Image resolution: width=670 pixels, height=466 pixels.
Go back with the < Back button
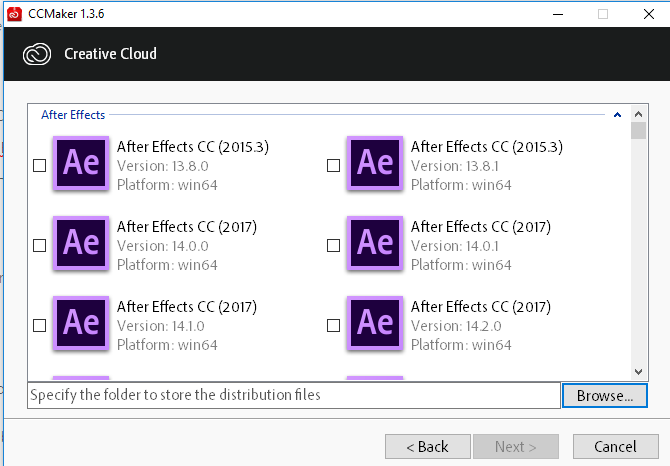pos(428,447)
